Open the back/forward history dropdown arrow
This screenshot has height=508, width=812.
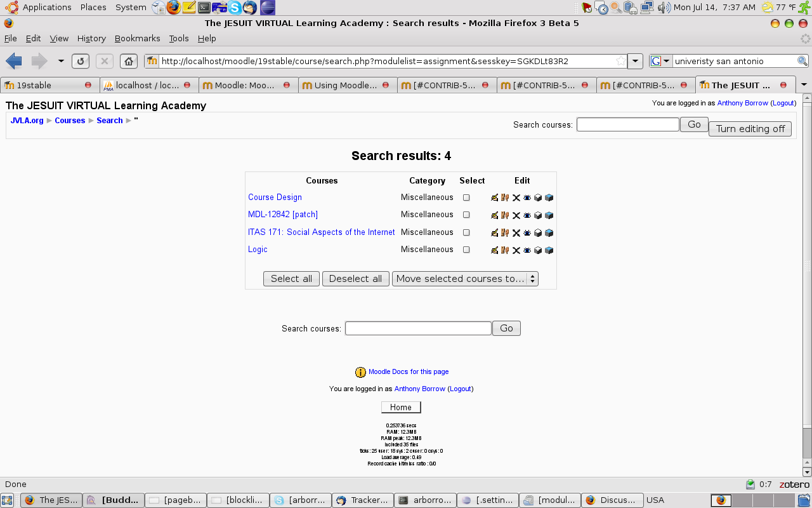point(61,61)
